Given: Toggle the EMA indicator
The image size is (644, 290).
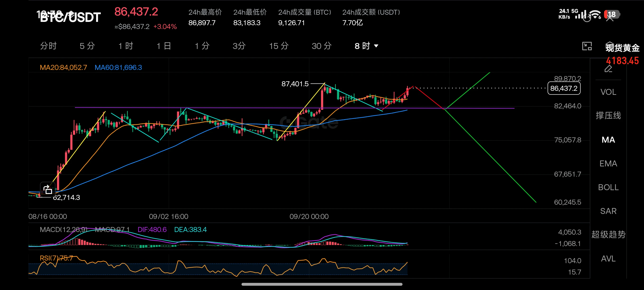Looking at the screenshot, I should tap(608, 163).
